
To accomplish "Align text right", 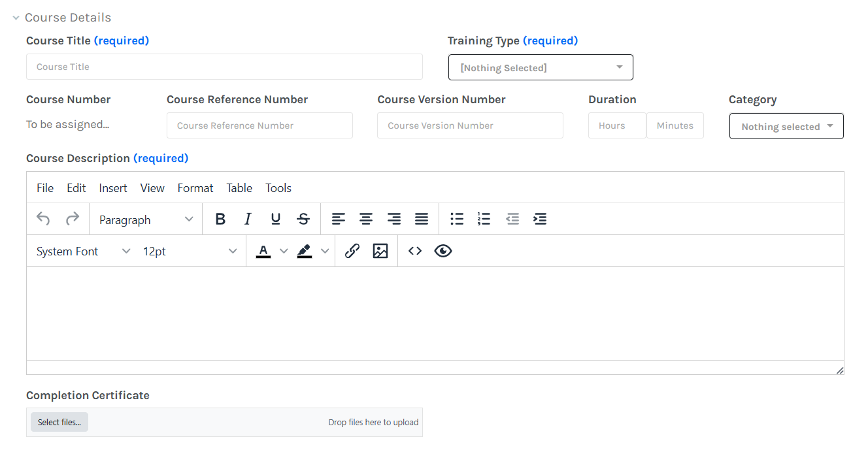I will click(x=394, y=219).
